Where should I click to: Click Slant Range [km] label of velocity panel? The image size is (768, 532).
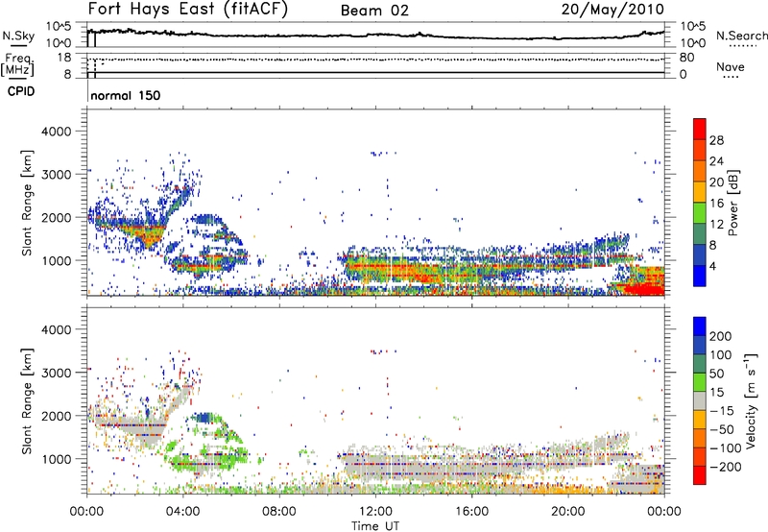pyautogui.click(x=27, y=401)
